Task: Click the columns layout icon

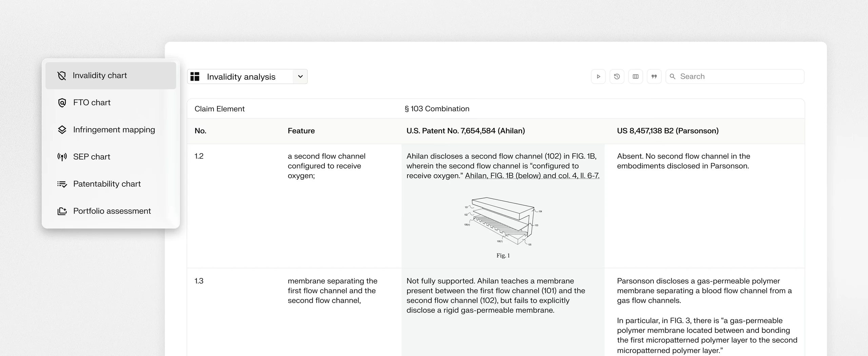Action: pos(636,77)
